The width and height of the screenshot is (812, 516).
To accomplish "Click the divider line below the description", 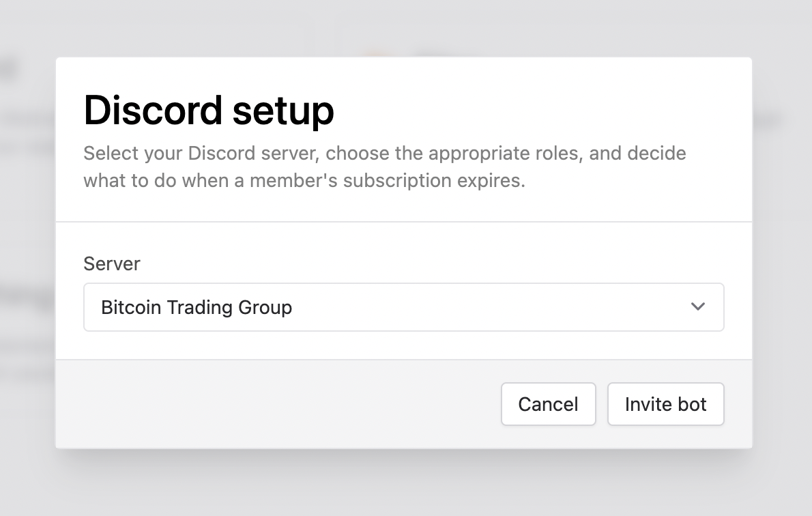I will pos(403,221).
